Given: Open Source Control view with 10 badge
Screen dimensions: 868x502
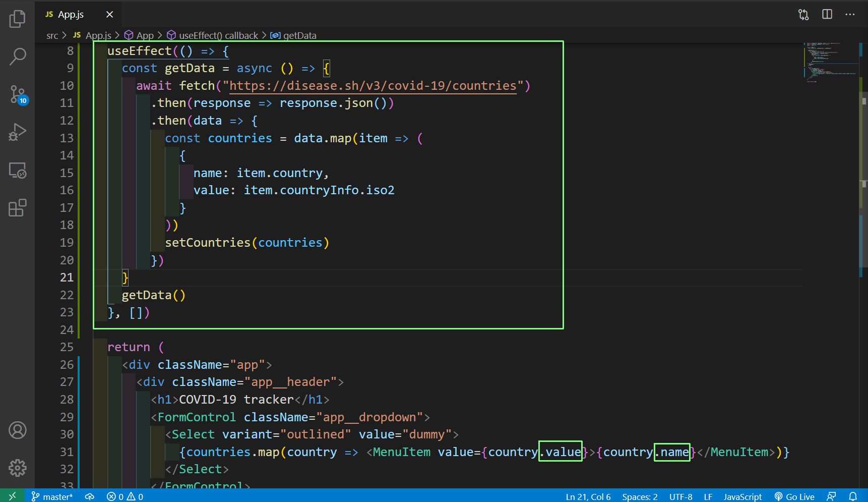Looking at the screenshot, I should click(18, 95).
